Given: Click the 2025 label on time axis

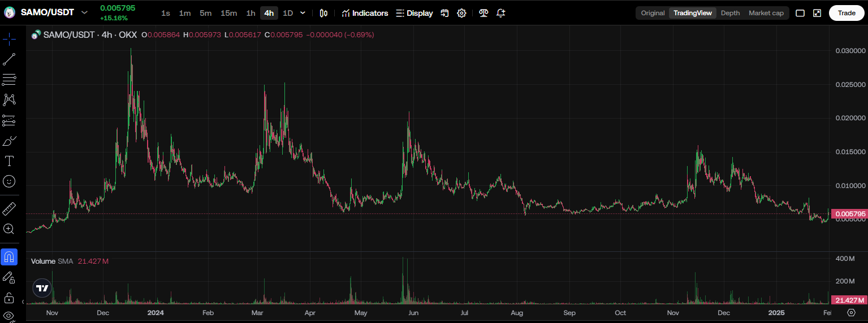Looking at the screenshot, I should click(776, 312).
